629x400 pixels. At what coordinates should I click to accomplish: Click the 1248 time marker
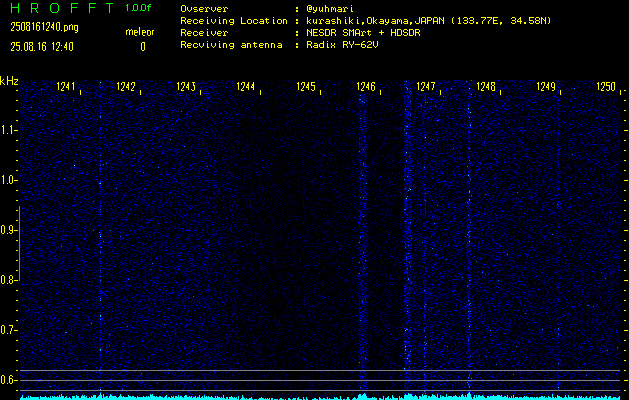(486, 87)
